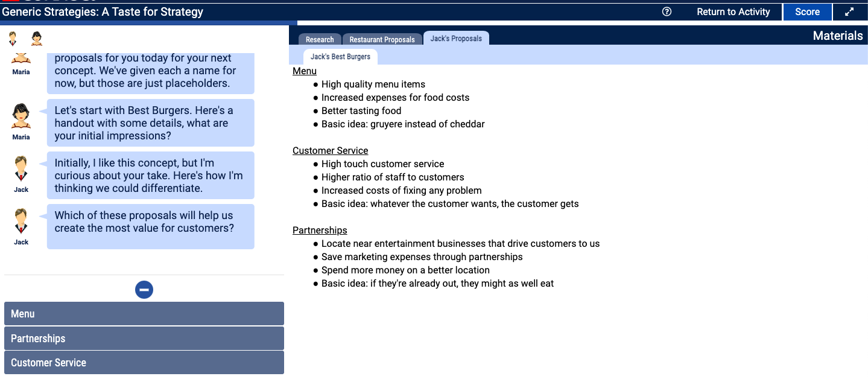The width and height of the screenshot is (868, 379).
Task: Click the 'Generic Strategies: A Taste for Strategy' title
Action: [x=103, y=11]
